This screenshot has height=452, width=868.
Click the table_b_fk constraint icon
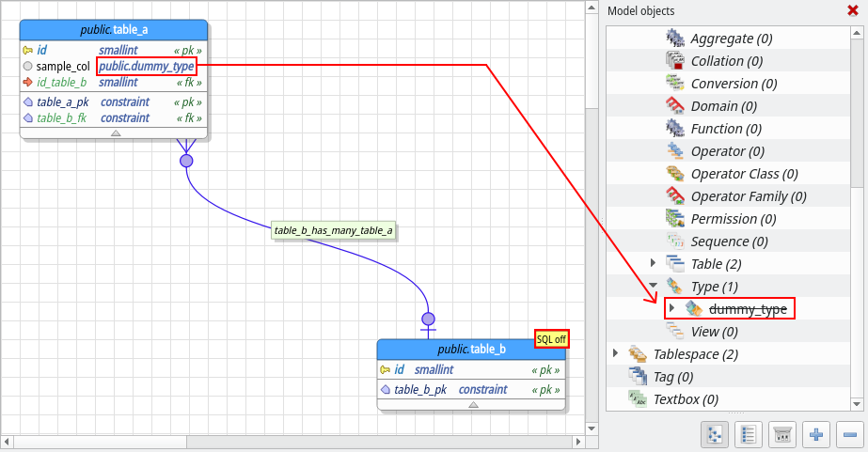pyautogui.click(x=28, y=118)
